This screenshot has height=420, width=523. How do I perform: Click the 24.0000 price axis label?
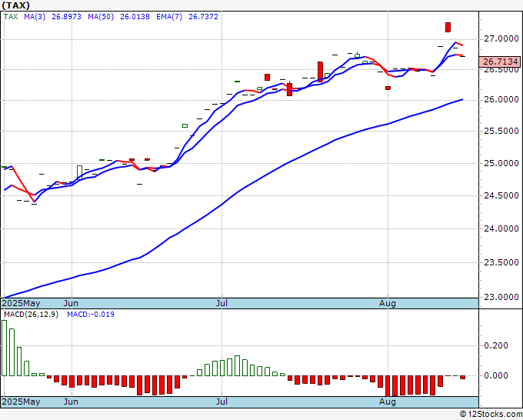[x=501, y=228]
